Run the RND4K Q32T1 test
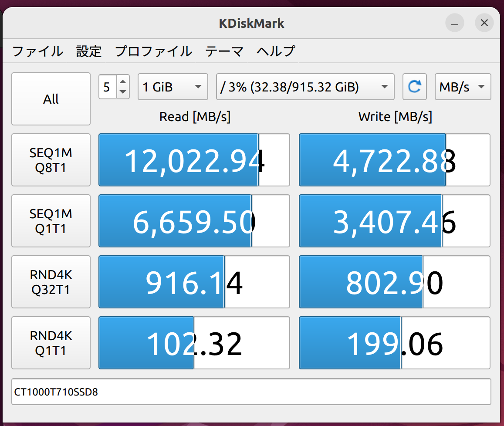The width and height of the screenshot is (504, 426). click(x=51, y=282)
